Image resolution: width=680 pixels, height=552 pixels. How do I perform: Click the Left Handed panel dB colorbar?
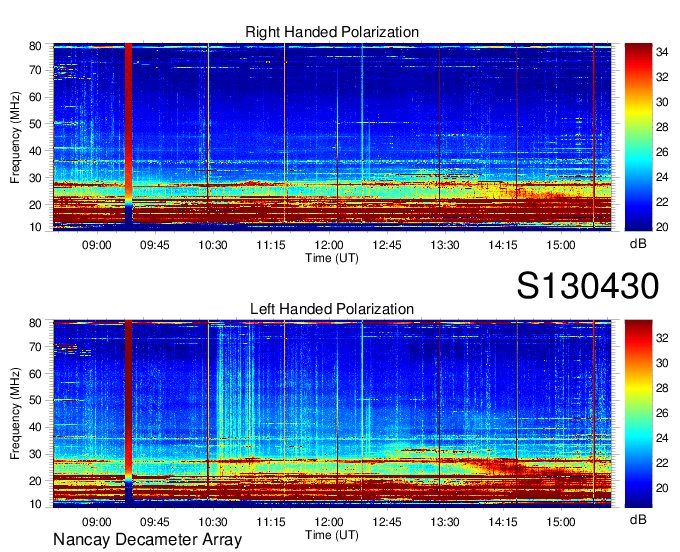(638, 413)
